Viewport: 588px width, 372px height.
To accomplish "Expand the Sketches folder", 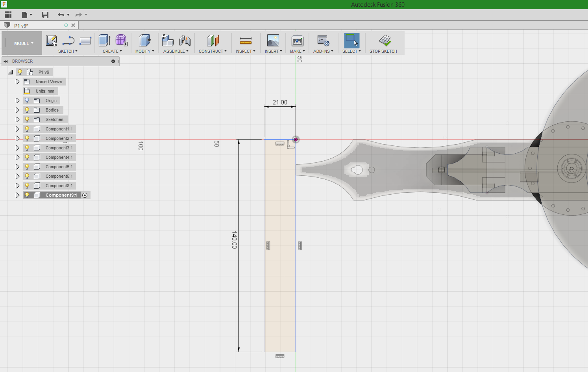I will 17,119.
